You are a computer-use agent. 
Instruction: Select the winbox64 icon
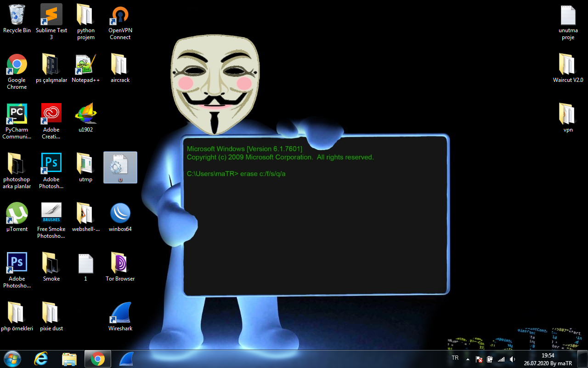click(x=120, y=217)
